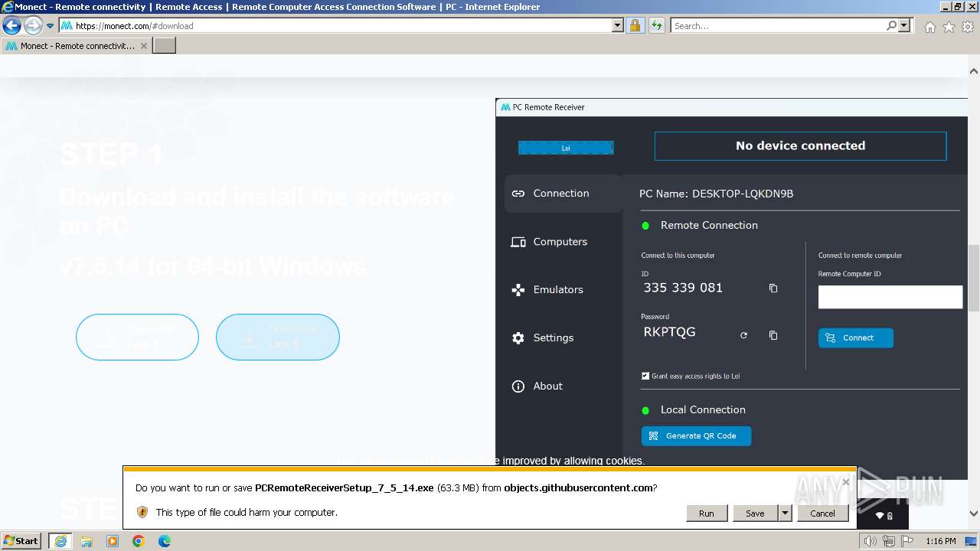
Task: Open the Settings section in the sidebar
Action: point(563,338)
